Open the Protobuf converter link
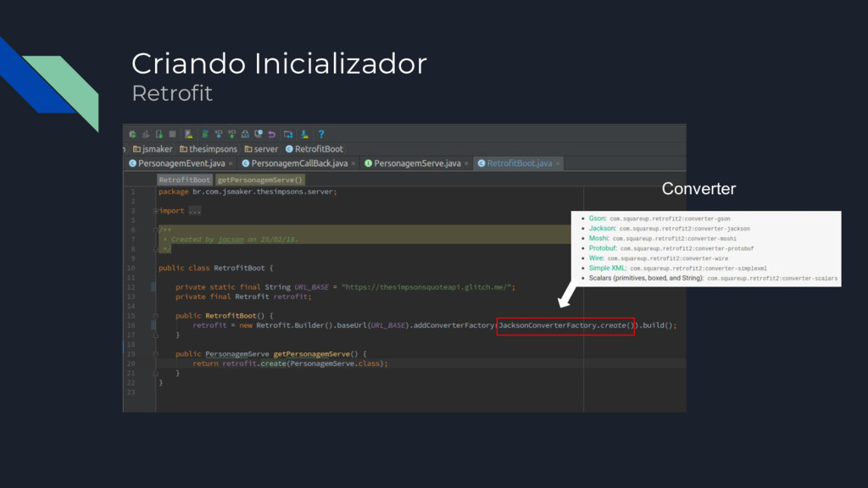 (x=603, y=248)
